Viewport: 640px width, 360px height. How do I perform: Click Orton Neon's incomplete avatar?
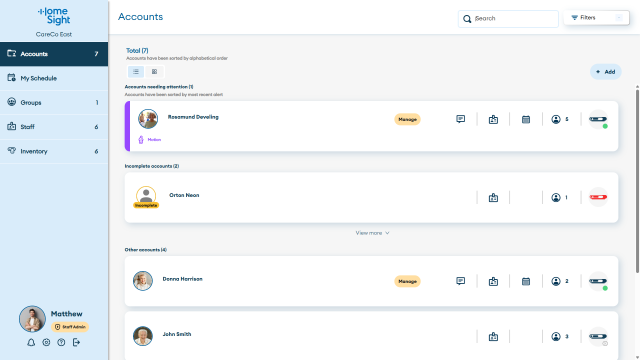pyautogui.click(x=146, y=197)
